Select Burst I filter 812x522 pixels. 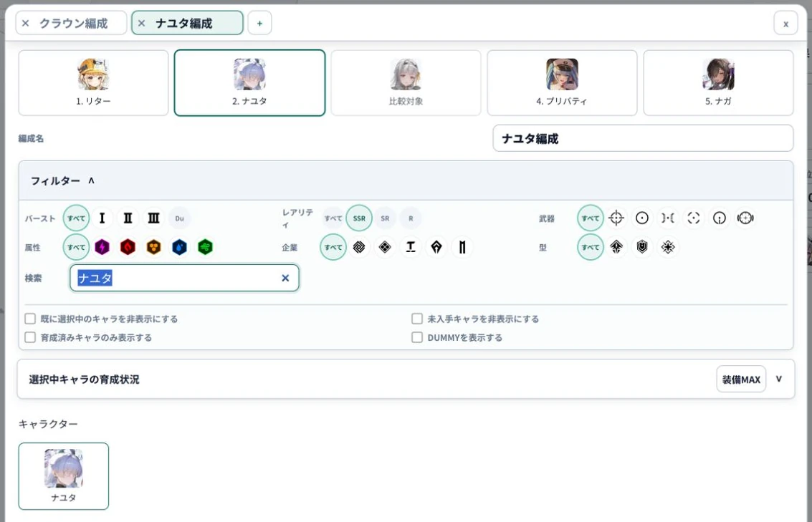(102, 218)
